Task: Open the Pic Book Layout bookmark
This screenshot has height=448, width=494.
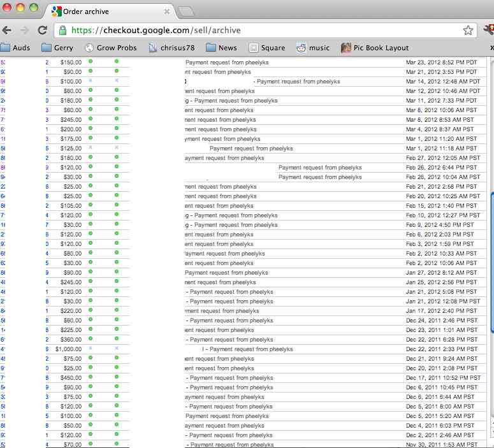Action: coord(375,48)
